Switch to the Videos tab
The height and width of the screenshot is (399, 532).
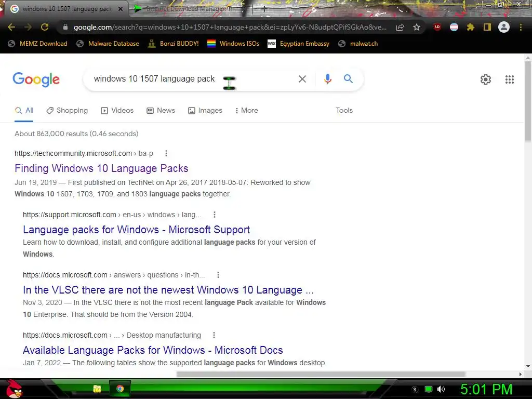click(117, 110)
